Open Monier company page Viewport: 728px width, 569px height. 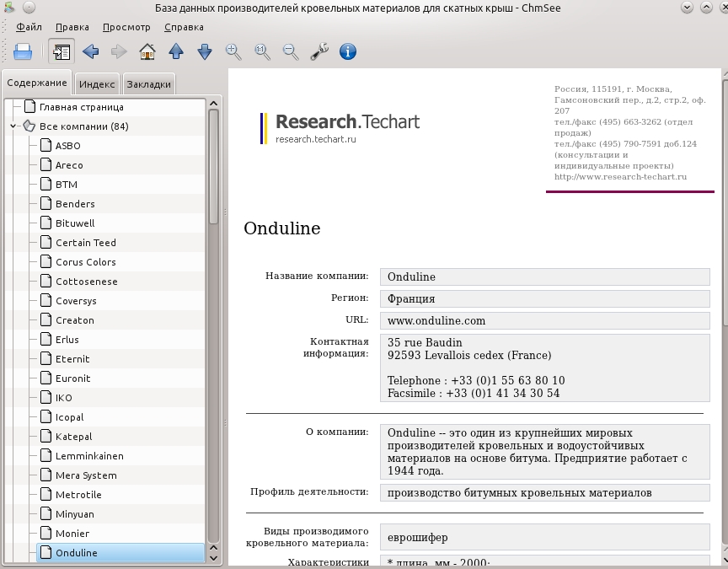tap(72, 534)
